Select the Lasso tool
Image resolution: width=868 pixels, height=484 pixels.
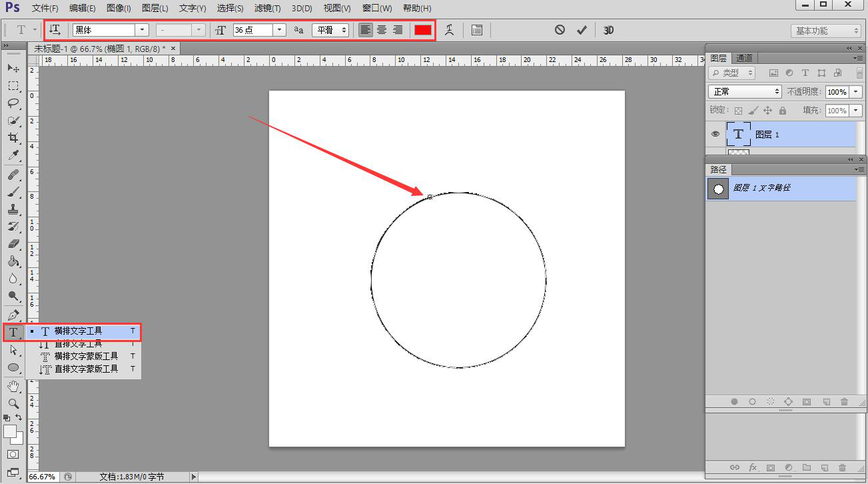point(13,103)
